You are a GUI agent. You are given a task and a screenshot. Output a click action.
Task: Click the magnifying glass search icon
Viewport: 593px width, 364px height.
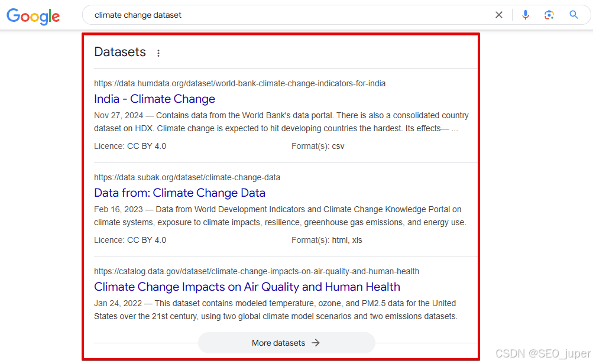(573, 15)
